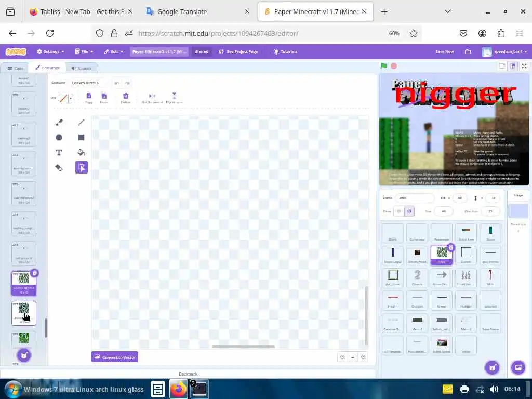Open a new browser tab
This screenshot has height=399, width=532.
pyautogui.click(x=384, y=11)
